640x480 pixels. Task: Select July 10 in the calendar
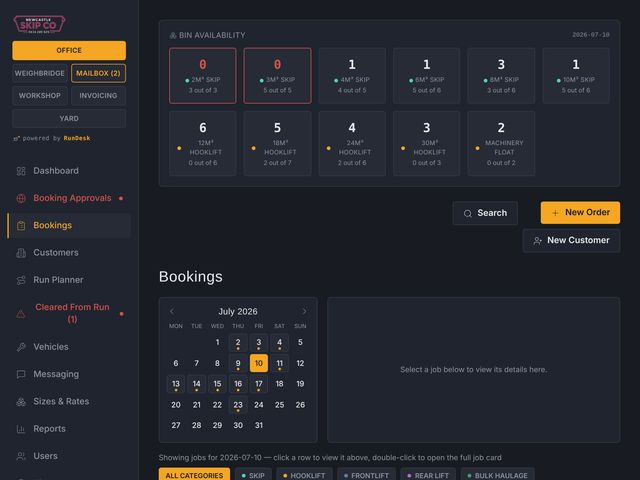tap(259, 363)
